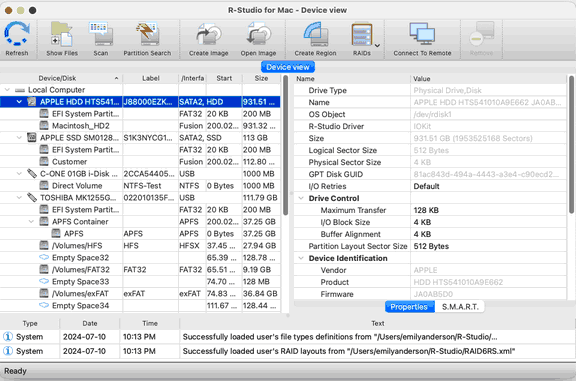Click the /Volumes/FAT32 volume icon

(x=44, y=269)
